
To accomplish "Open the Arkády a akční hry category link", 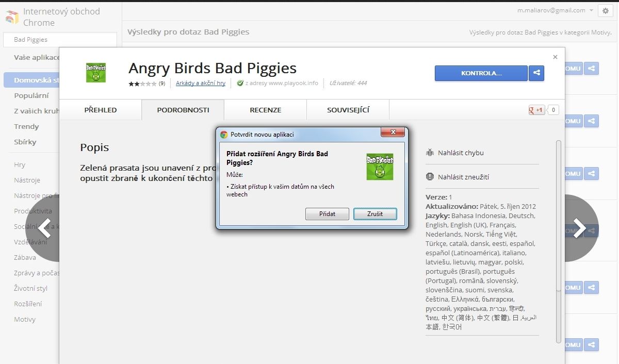I will tap(201, 83).
